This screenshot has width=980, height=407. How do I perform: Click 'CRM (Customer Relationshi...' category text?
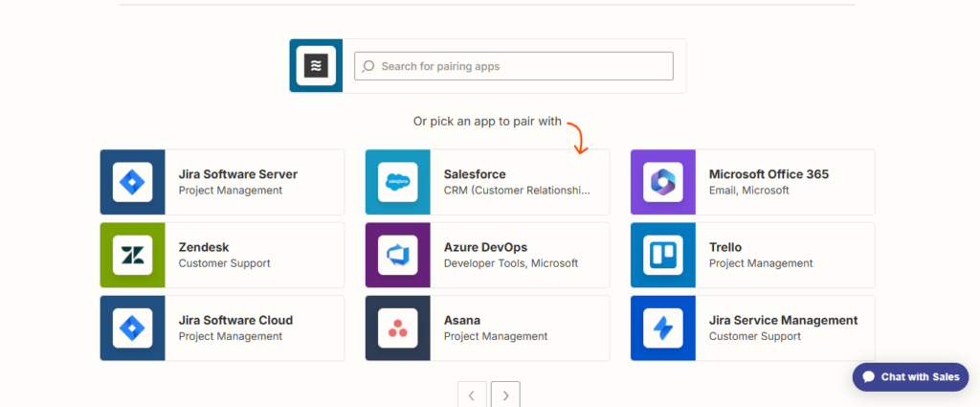point(517,190)
